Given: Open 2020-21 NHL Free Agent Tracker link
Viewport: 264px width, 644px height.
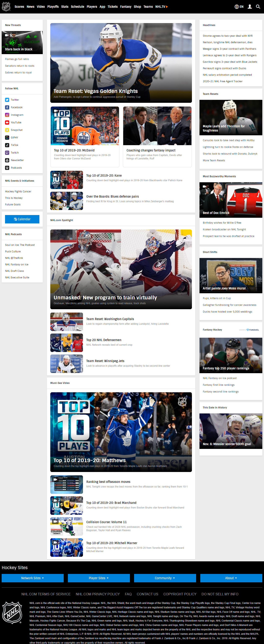Looking at the screenshot, I should click(223, 81).
